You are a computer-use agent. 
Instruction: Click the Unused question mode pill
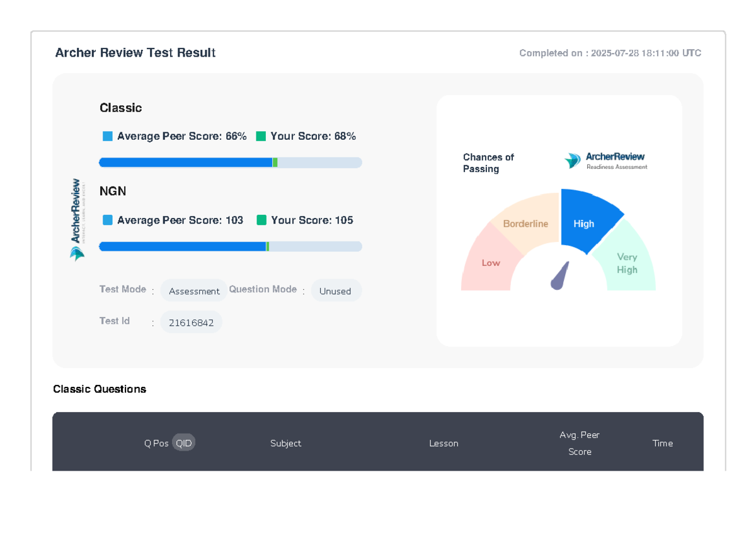(336, 291)
